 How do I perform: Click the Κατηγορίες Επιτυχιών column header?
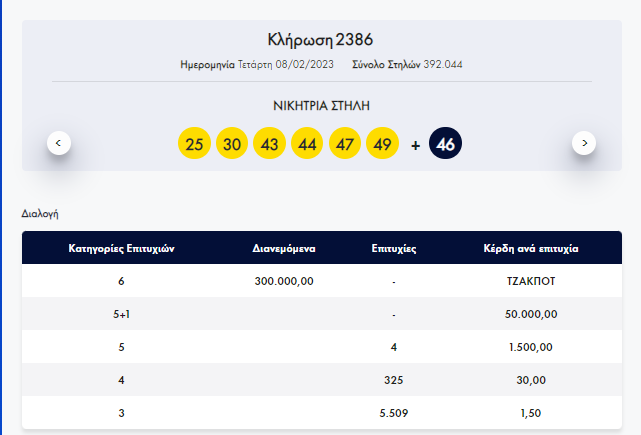coord(121,248)
